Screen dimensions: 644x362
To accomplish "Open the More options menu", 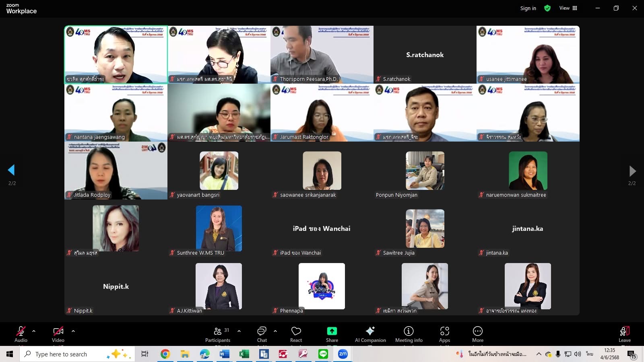I will click(x=477, y=334).
